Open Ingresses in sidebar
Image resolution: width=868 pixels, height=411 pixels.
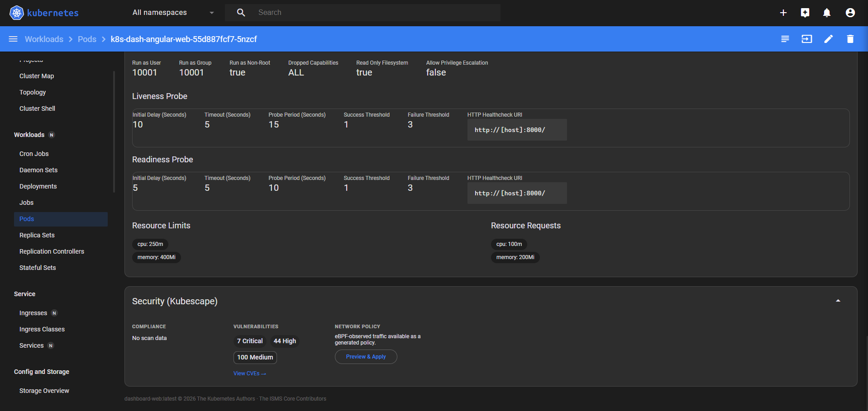pyautogui.click(x=33, y=313)
